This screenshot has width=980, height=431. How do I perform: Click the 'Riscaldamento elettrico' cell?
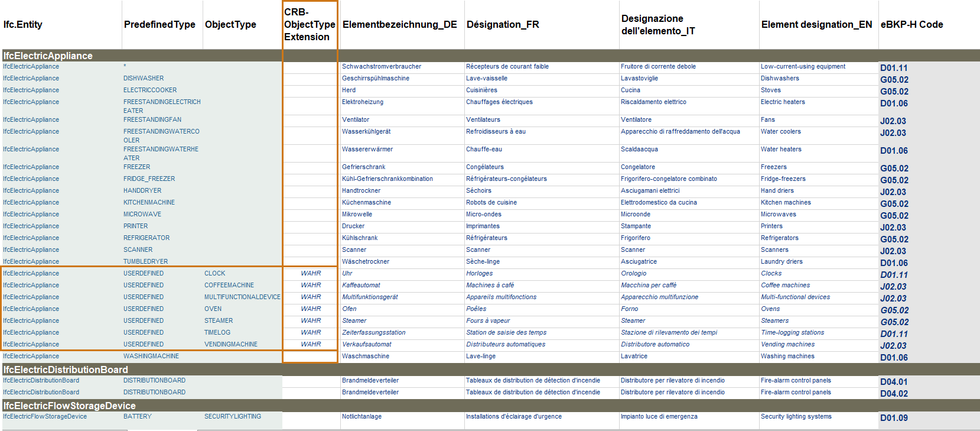[653, 102]
